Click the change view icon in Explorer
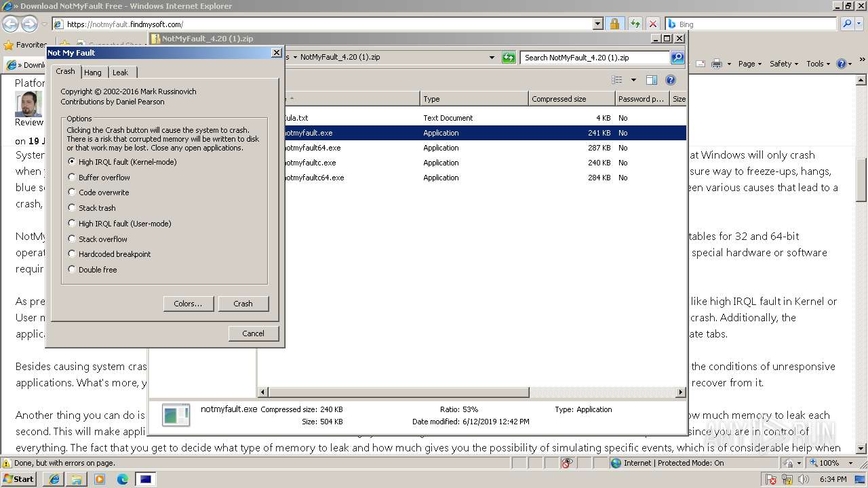This screenshot has width=868, height=488. 616,80
